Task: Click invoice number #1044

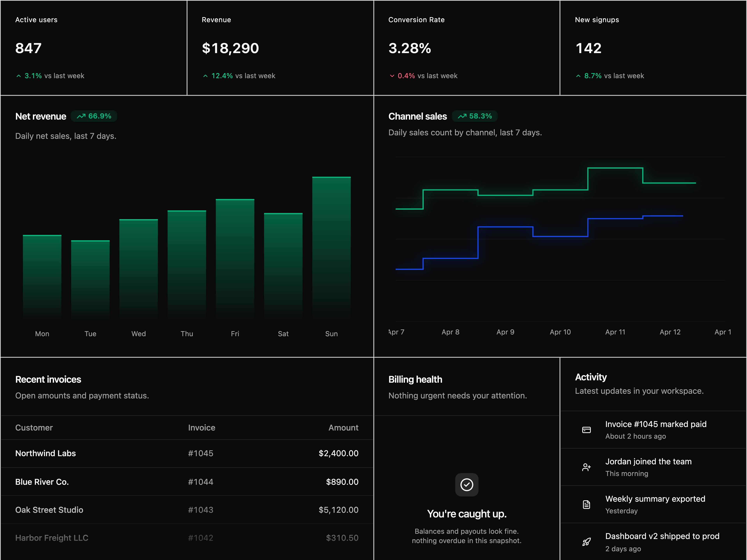Action: [x=201, y=482]
